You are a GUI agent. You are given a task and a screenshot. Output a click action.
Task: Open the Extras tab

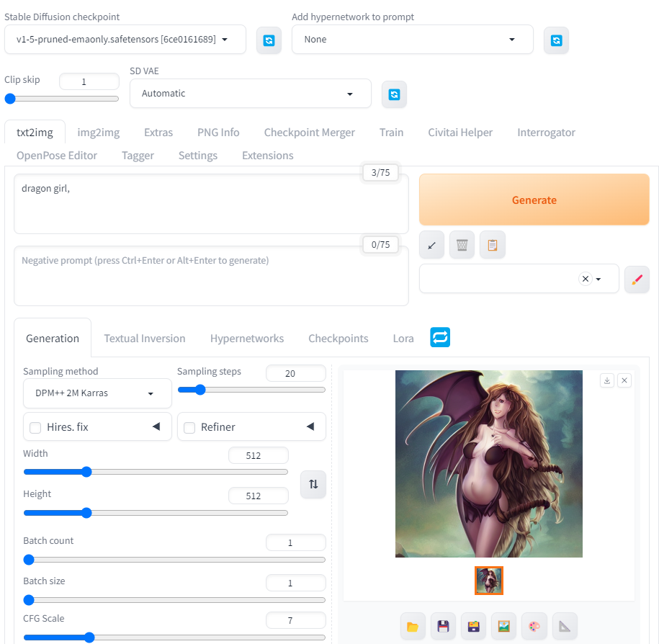tap(158, 133)
